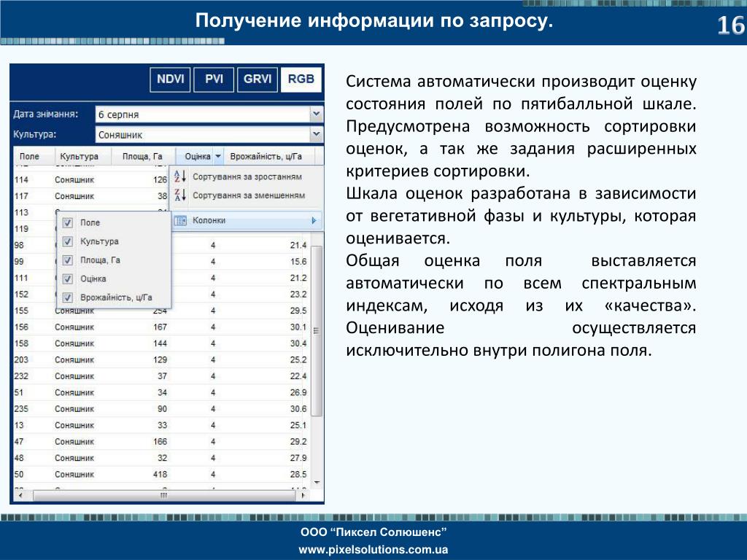747x560 pixels.
Task: Select field row 155 in the table
Action: [161, 311]
